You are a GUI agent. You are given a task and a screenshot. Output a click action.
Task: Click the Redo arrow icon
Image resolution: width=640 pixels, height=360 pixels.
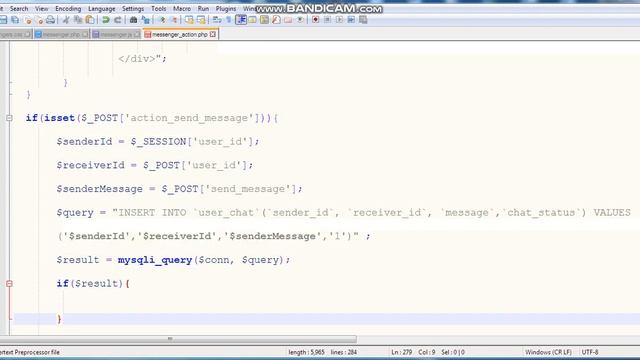118,20
